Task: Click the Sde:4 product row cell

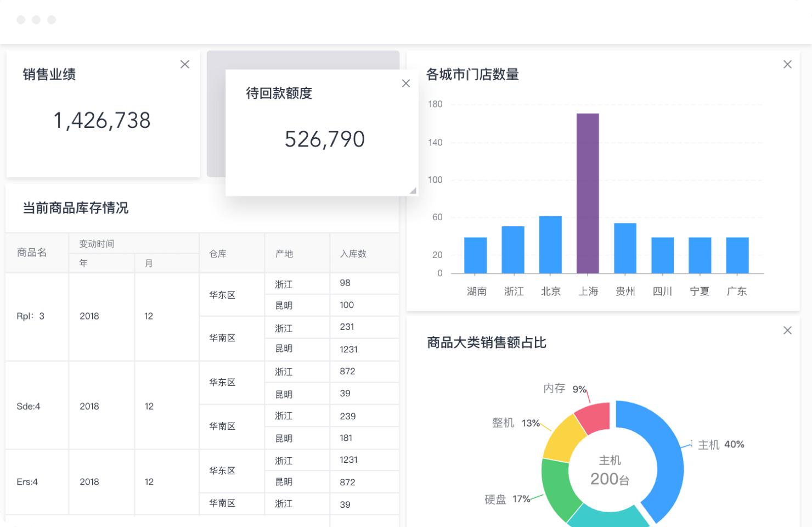Action: click(x=29, y=406)
